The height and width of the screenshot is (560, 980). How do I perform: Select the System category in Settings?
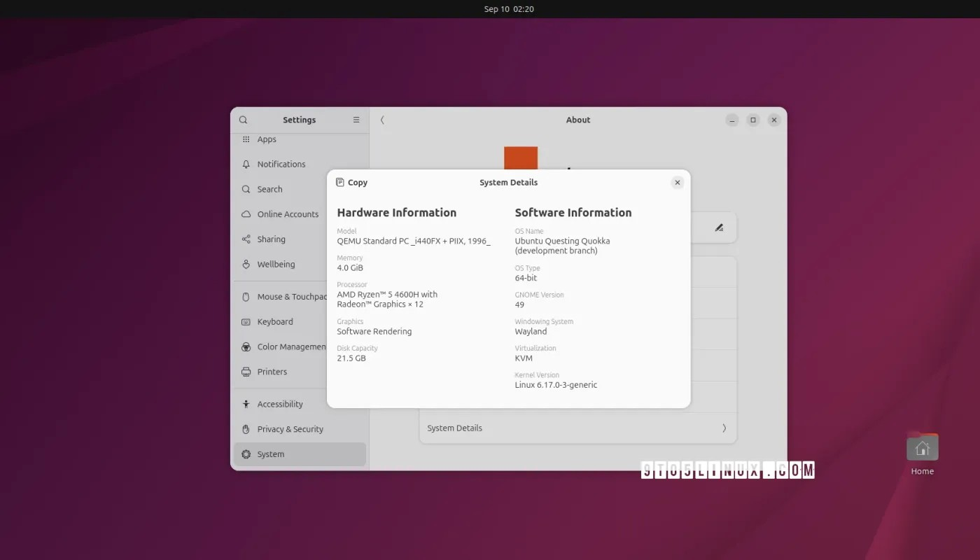coord(270,454)
